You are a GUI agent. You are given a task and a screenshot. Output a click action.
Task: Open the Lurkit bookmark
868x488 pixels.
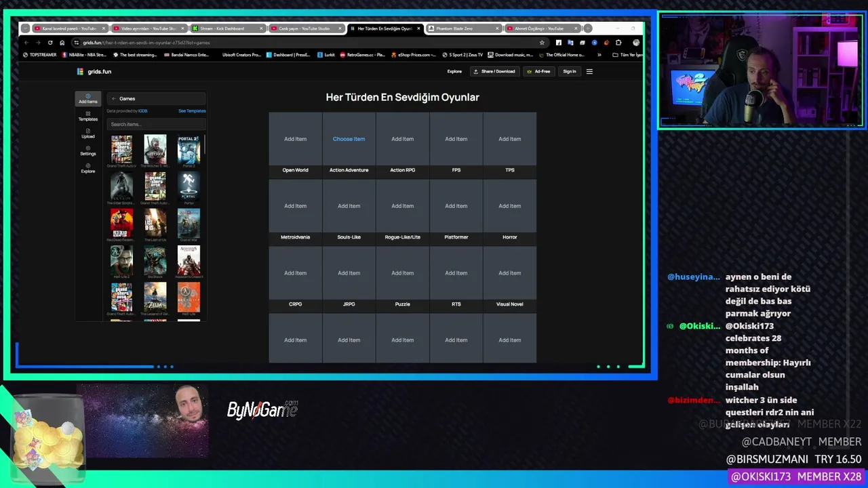tap(326, 55)
